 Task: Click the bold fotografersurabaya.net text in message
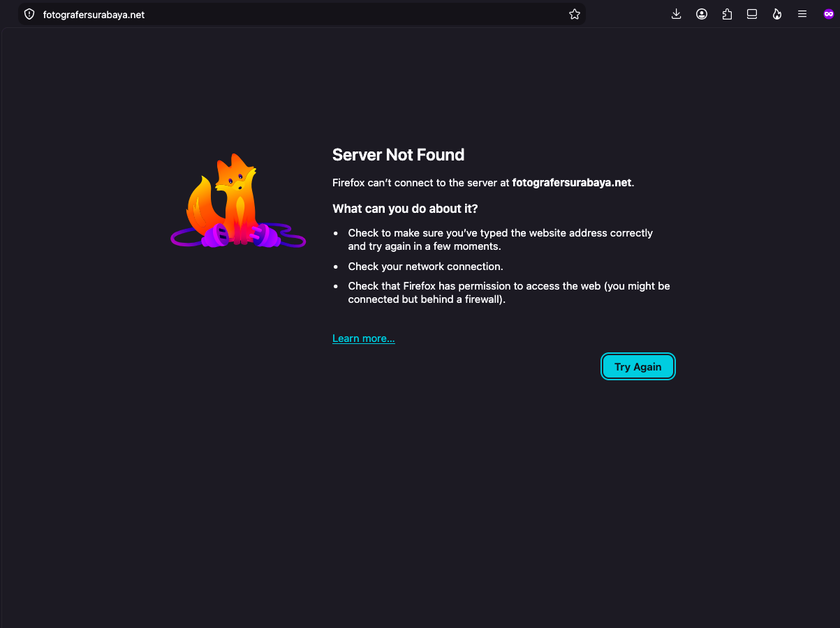(572, 183)
